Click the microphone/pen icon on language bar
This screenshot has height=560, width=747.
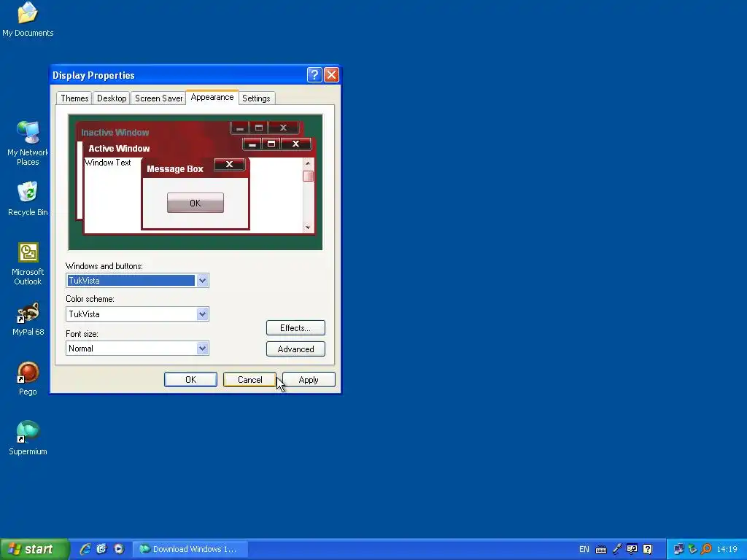pos(617,549)
